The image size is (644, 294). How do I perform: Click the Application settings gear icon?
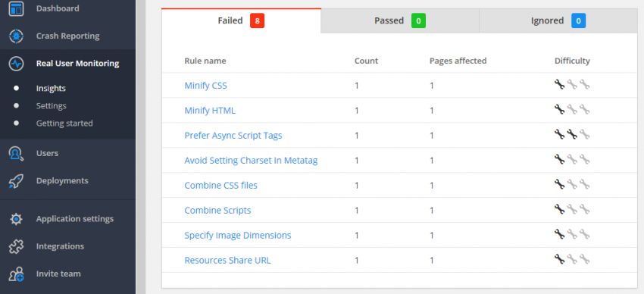tap(16, 219)
